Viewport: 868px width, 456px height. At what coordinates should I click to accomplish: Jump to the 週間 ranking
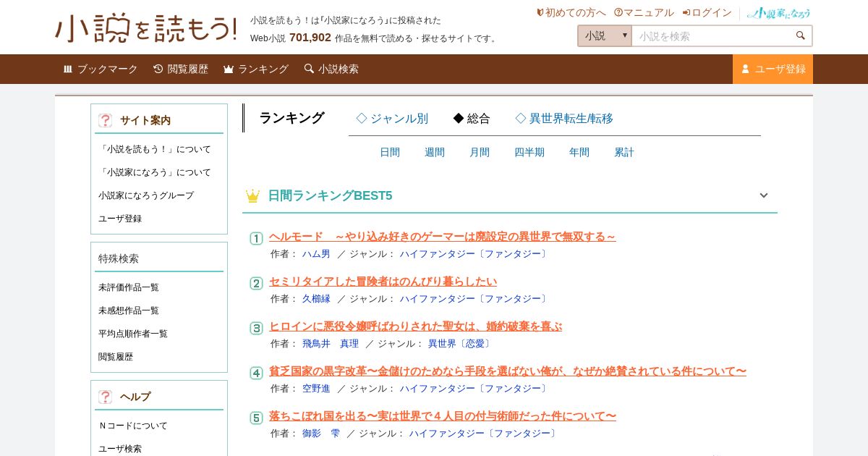click(x=435, y=152)
